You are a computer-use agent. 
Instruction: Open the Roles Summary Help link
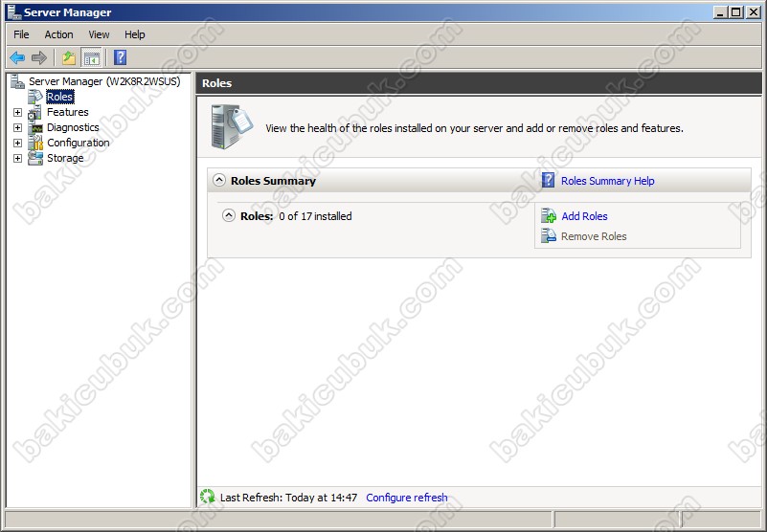(607, 181)
